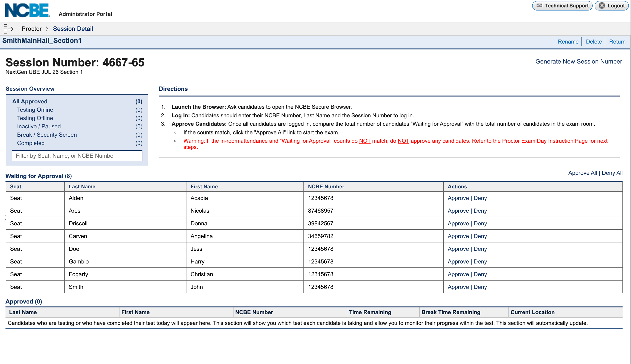
Task: Approve candidate Smith John
Action: point(458,287)
